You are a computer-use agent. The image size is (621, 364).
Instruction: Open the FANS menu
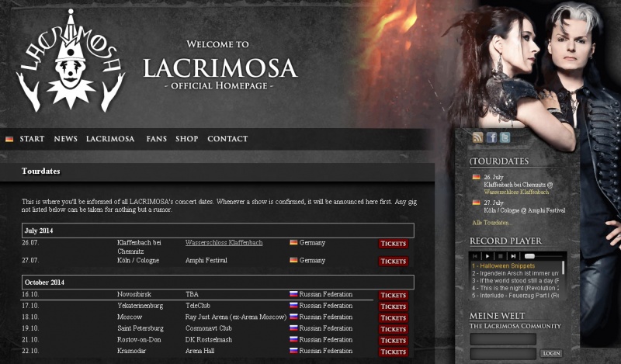157,139
